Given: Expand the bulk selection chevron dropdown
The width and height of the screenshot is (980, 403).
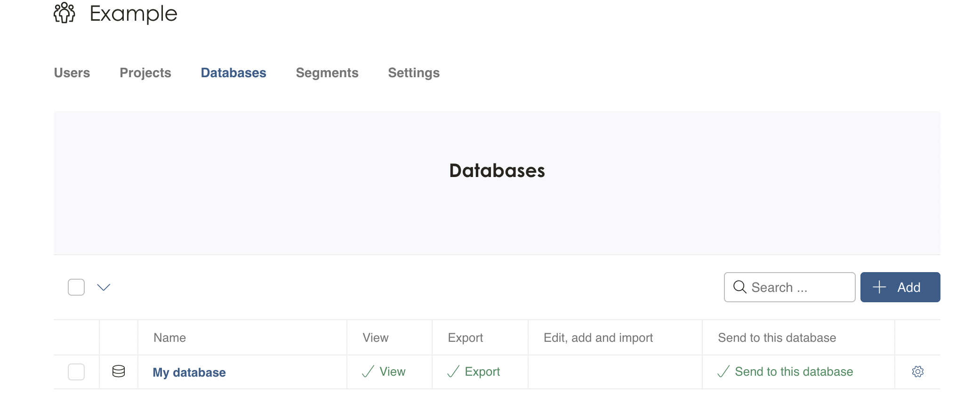Looking at the screenshot, I should (104, 287).
